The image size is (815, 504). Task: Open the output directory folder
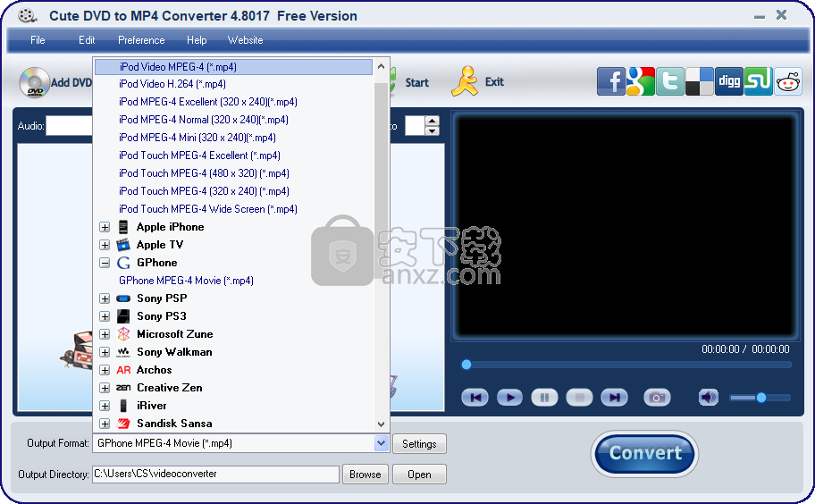click(x=419, y=475)
